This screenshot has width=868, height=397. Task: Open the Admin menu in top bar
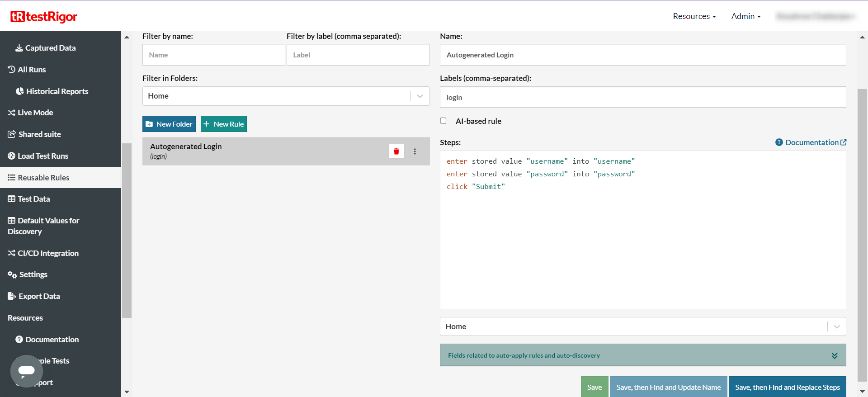pyautogui.click(x=745, y=16)
